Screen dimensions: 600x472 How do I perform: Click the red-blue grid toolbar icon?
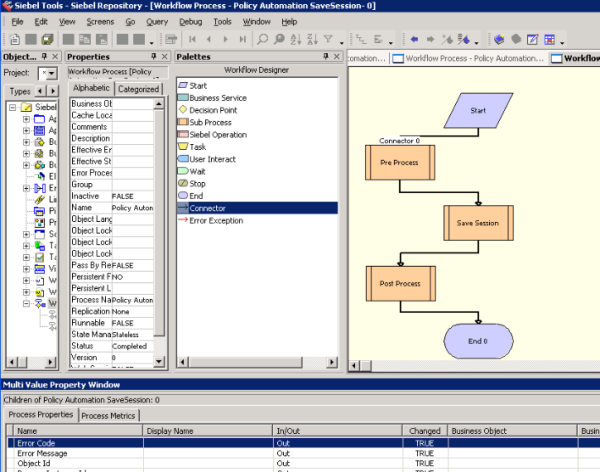tap(549, 39)
